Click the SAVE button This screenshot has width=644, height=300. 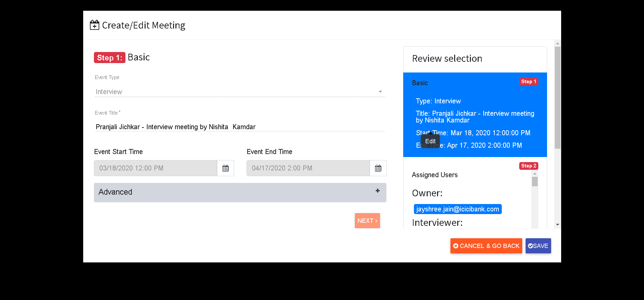(538, 246)
